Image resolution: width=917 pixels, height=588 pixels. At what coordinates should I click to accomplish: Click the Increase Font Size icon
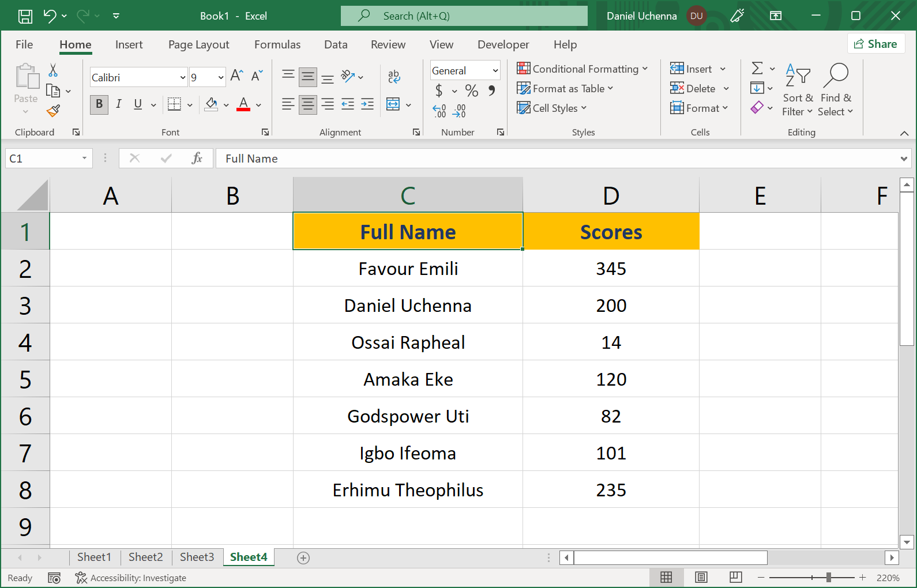[236, 76]
